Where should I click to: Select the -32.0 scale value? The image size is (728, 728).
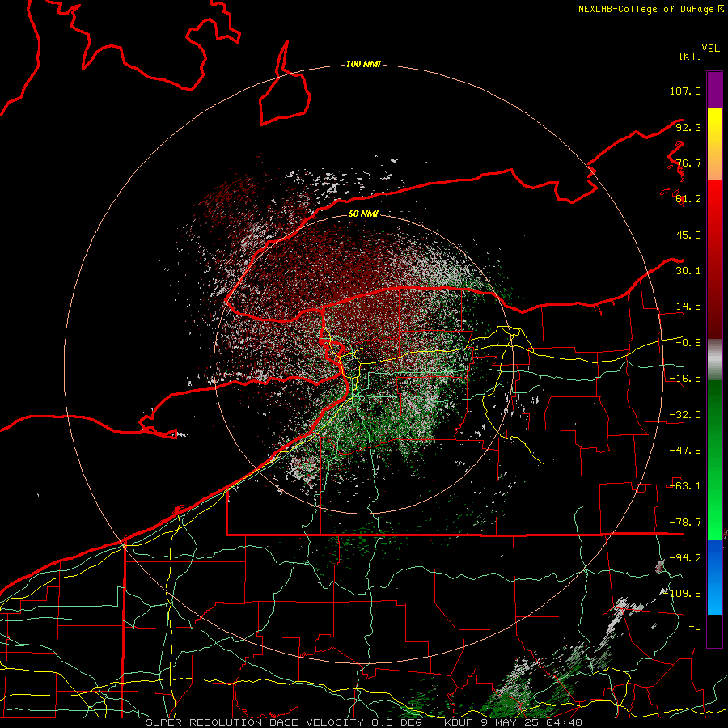pos(685,415)
